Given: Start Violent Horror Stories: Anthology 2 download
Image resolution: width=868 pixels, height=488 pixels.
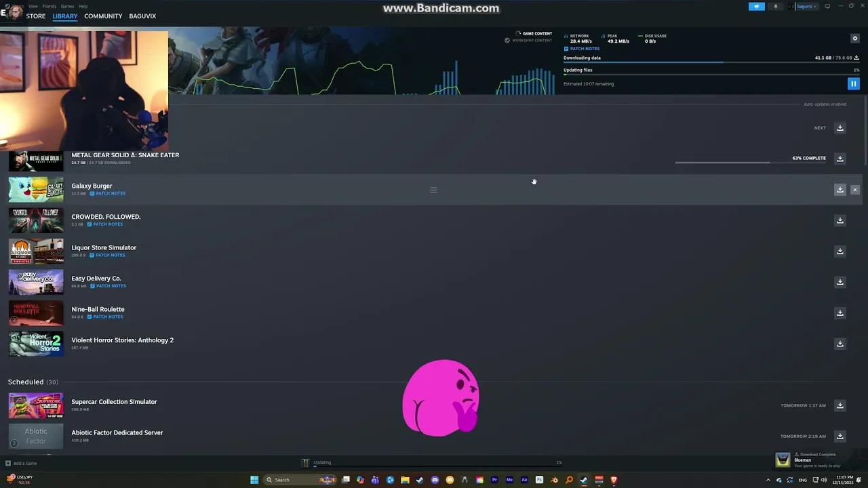Looking at the screenshot, I should coord(840,344).
